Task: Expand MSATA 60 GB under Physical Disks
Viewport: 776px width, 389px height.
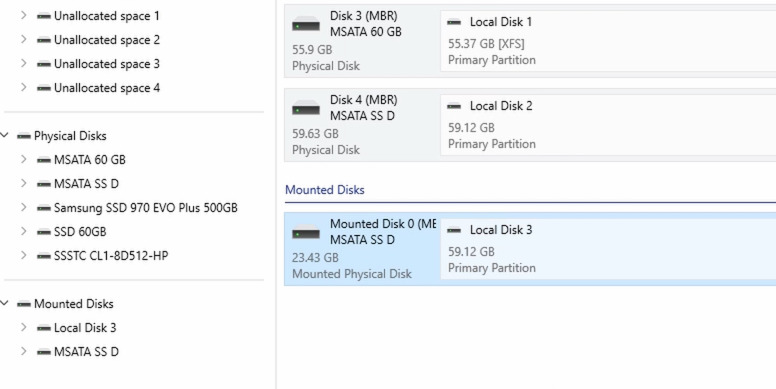Action: [x=23, y=159]
